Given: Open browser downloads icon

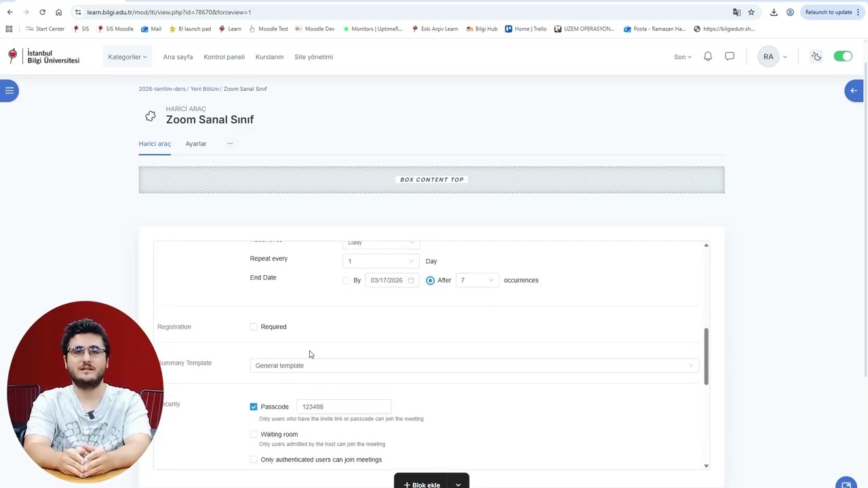Looking at the screenshot, I should (x=774, y=12).
